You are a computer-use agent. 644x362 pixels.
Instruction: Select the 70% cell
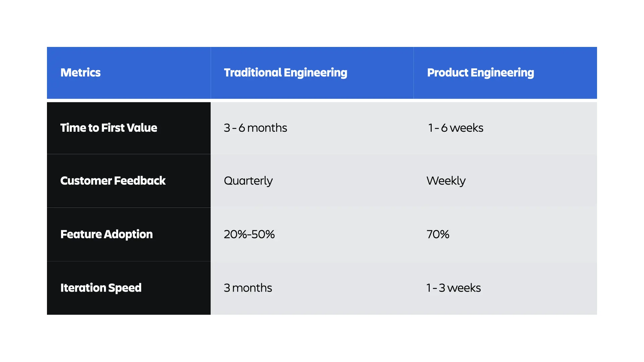(505, 235)
